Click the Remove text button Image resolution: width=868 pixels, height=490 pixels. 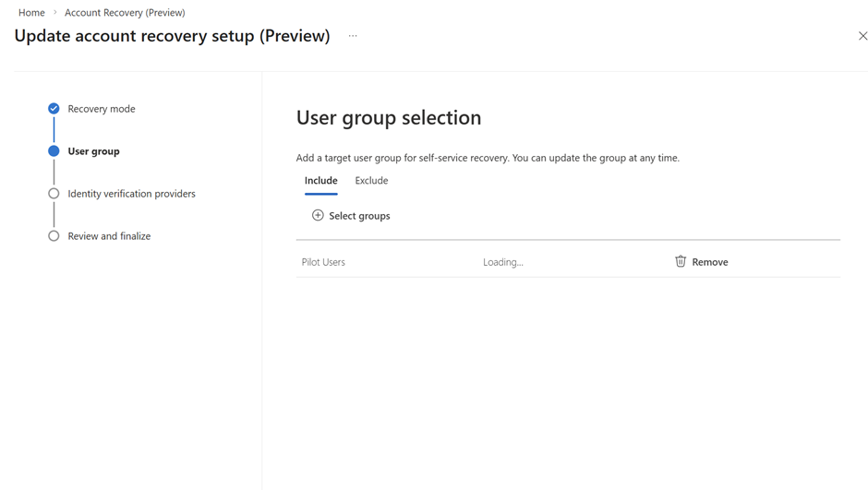[x=710, y=262]
